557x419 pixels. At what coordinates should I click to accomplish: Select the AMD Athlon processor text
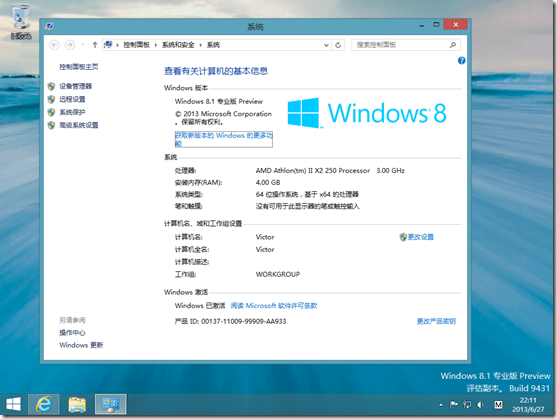[x=330, y=171]
